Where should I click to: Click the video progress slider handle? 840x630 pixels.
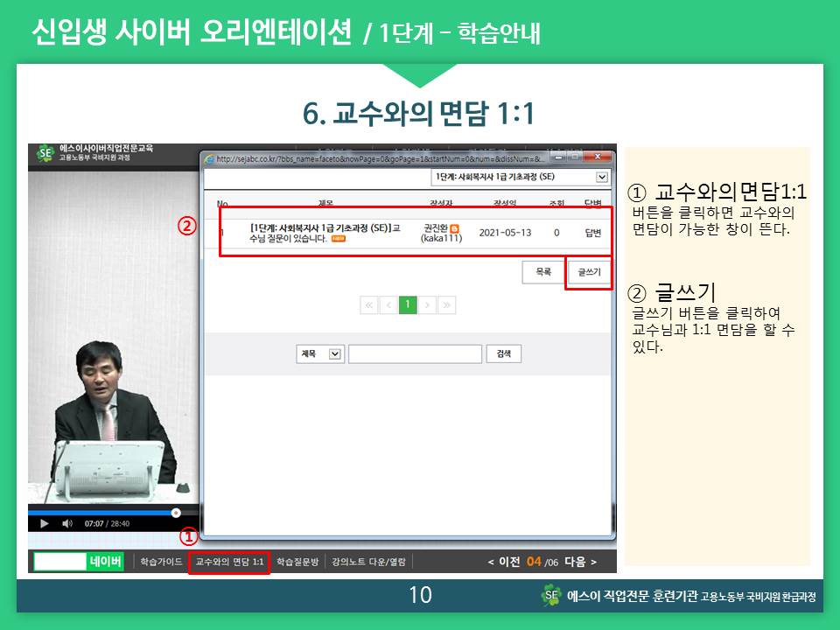176,513
